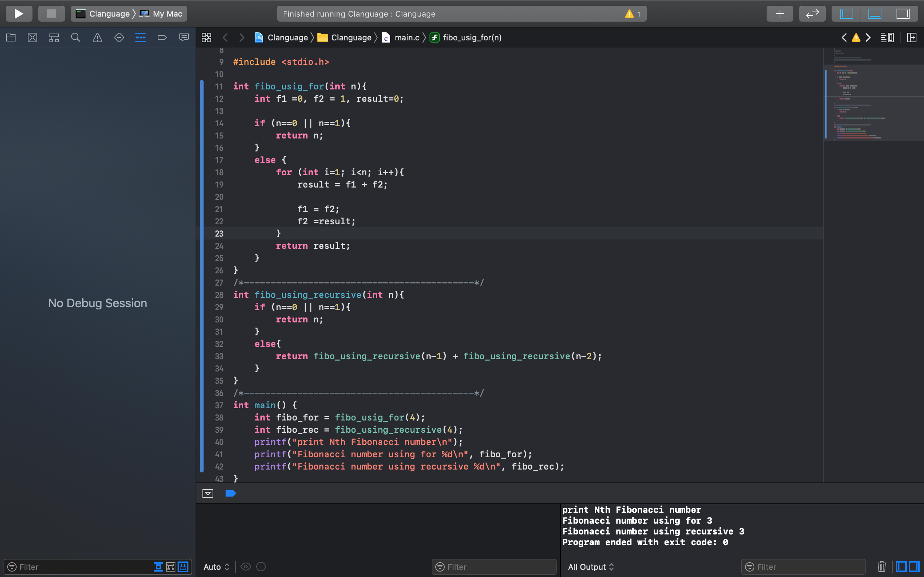Toggle the bottom debug area panel
This screenshot has height=577, width=924.
tap(875, 14)
